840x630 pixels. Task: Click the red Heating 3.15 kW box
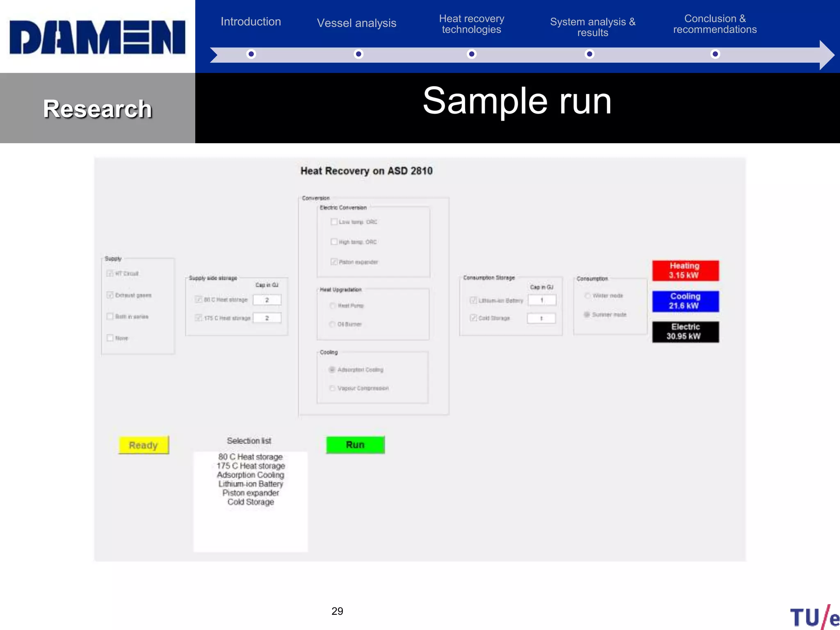[x=685, y=271]
